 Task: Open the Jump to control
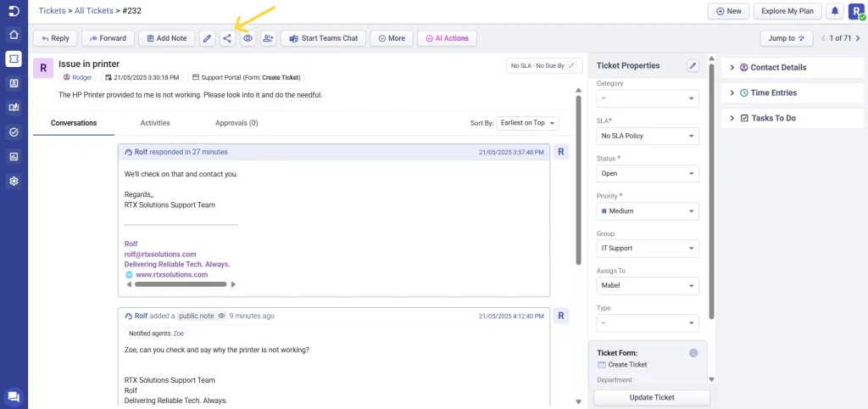click(787, 39)
